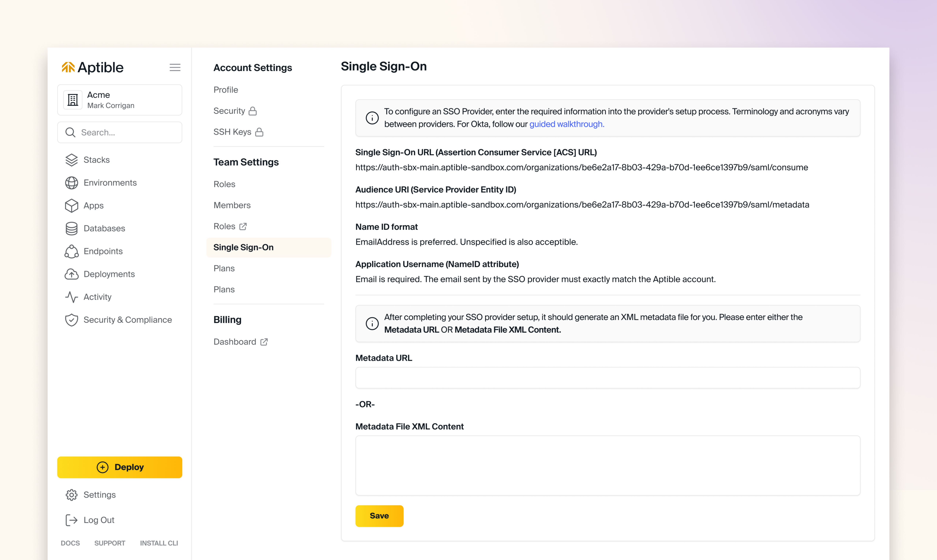Screen dimensions: 937x560
Task: Click the Apps cube icon
Action: [x=71, y=206]
